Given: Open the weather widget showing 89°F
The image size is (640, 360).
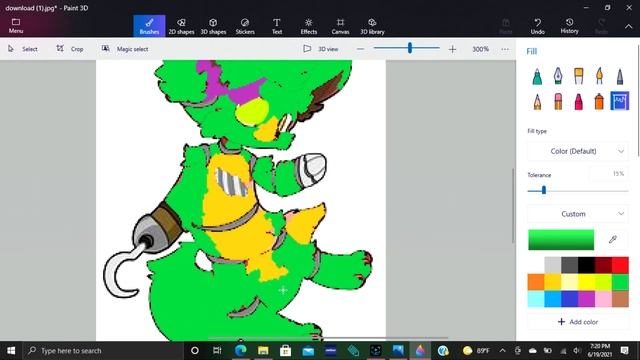Looking at the screenshot, I should tap(476, 350).
